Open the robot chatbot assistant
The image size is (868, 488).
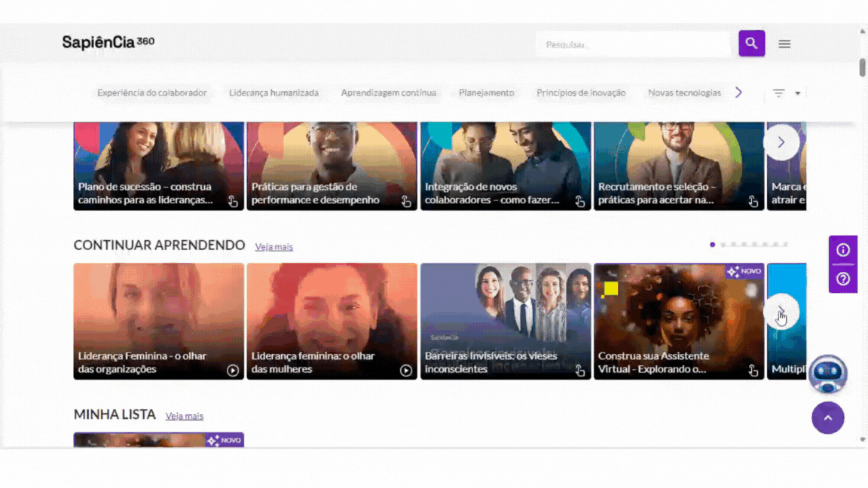(827, 374)
